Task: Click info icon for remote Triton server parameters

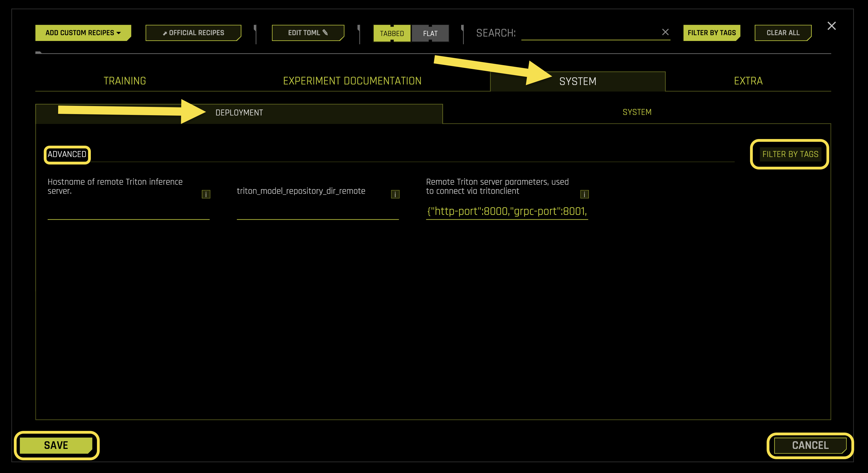Action: coord(585,194)
